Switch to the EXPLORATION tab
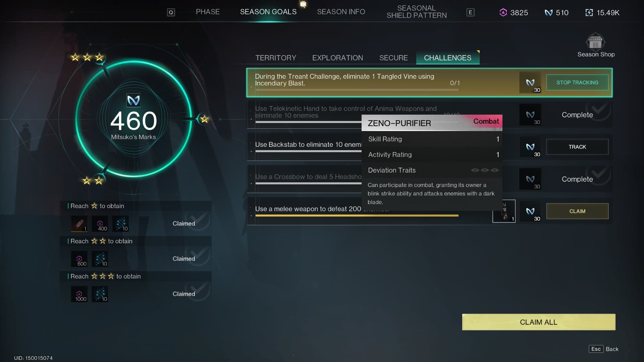 click(337, 58)
